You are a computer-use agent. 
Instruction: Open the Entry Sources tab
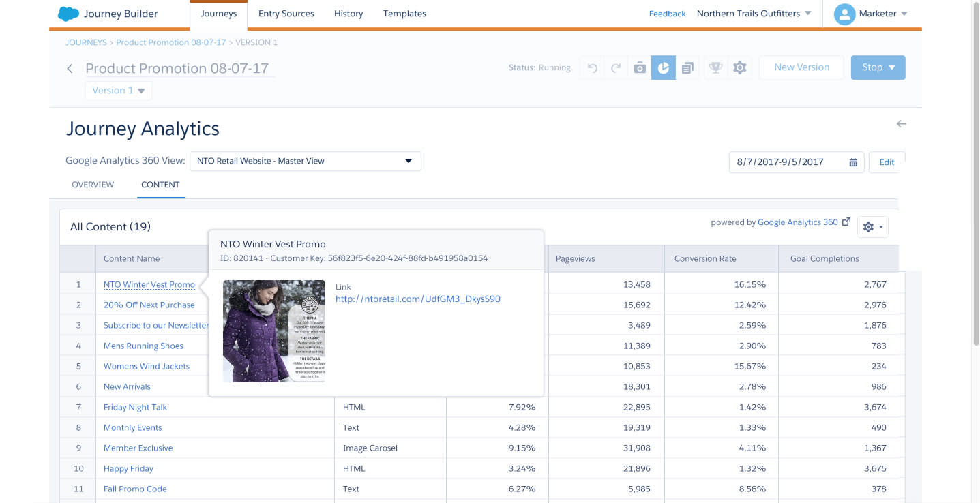[x=286, y=14]
